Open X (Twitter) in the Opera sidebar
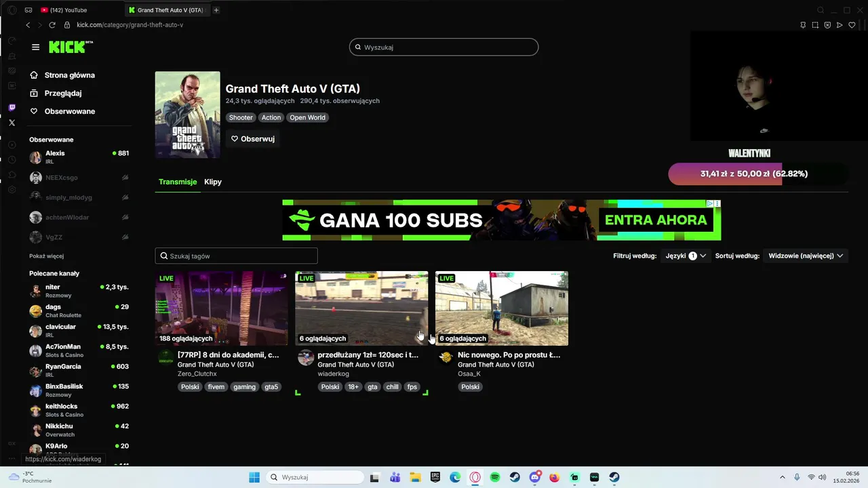This screenshot has height=488, width=868. coord(12,123)
